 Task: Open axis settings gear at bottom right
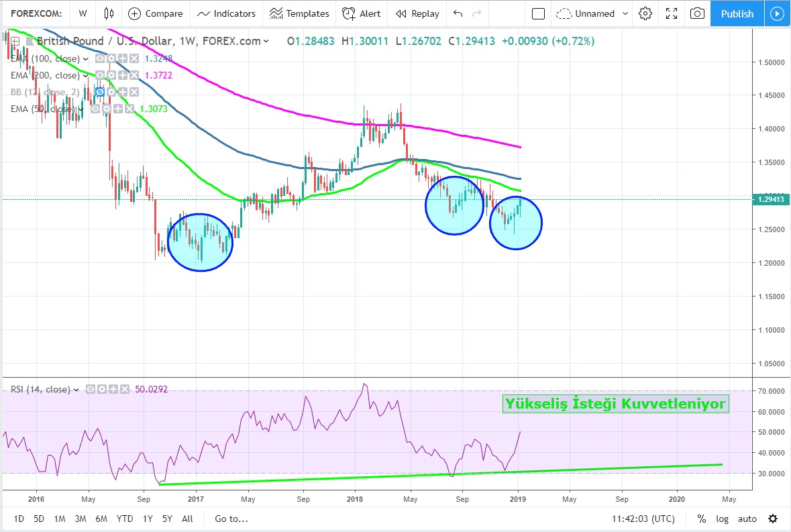click(773, 519)
